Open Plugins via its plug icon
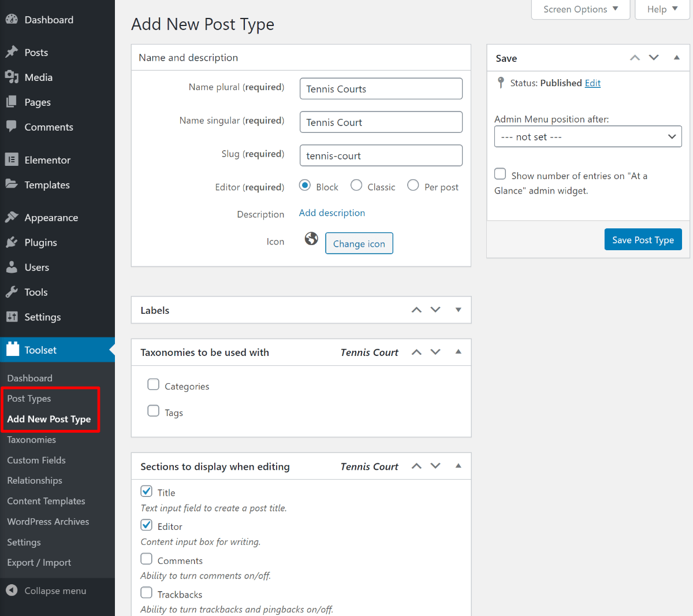 [x=12, y=243]
